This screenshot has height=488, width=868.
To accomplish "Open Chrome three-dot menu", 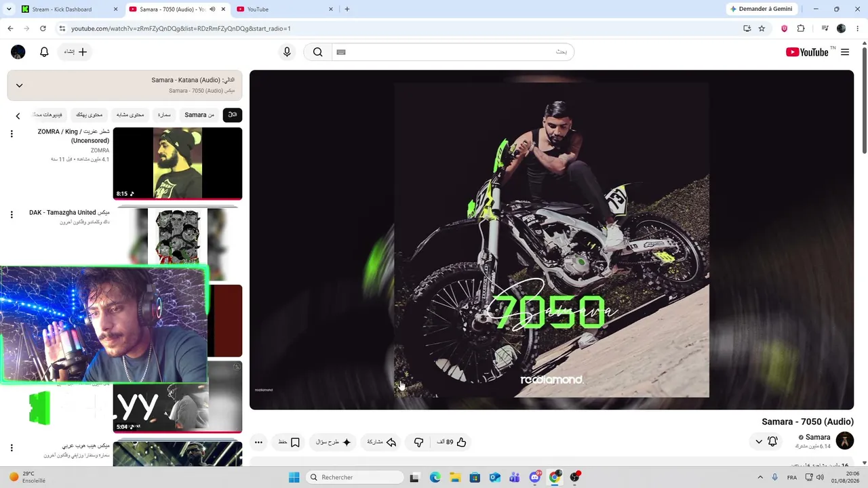I will click(x=857, y=28).
